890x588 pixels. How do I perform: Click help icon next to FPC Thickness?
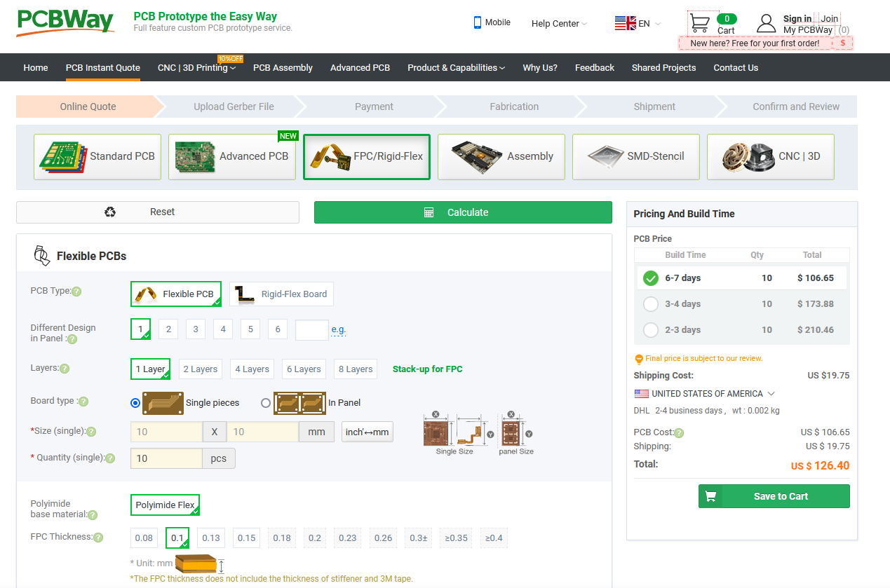[x=98, y=538]
